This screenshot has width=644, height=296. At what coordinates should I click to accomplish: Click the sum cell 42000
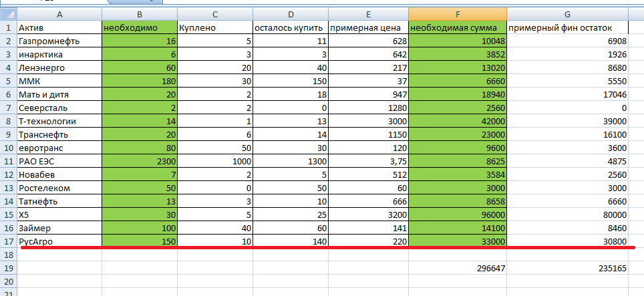point(458,121)
